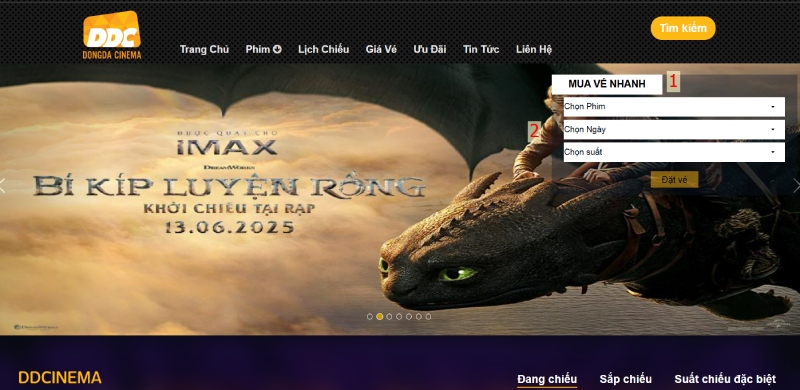Expand the Chọn Phim dropdown
The height and width of the screenshot is (390, 800).
click(x=674, y=107)
